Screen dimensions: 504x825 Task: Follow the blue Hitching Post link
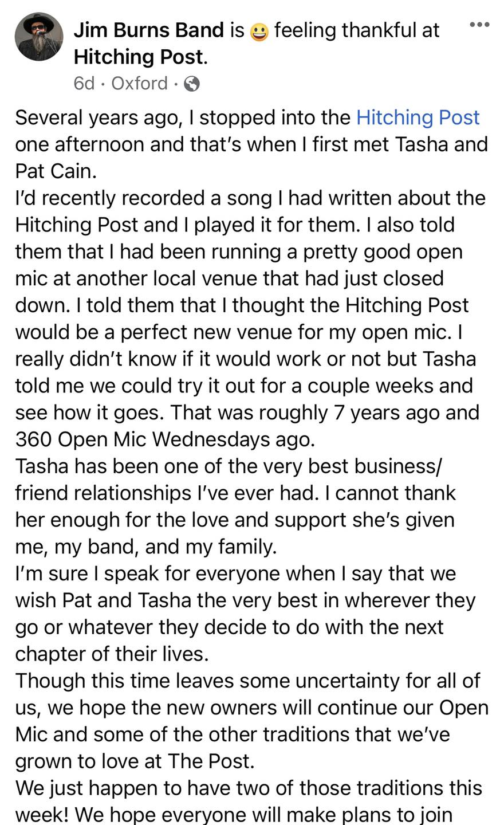pos(418,117)
